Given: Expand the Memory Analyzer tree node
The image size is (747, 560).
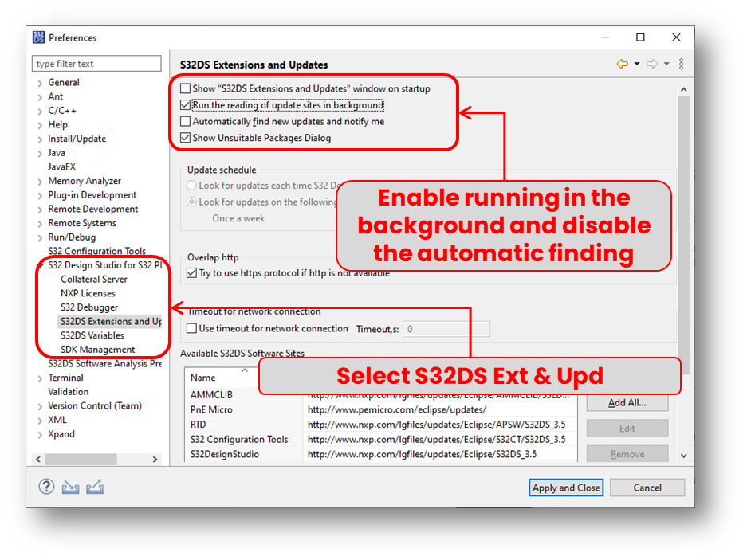Looking at the screenshot, I should (x=40, y=181).
